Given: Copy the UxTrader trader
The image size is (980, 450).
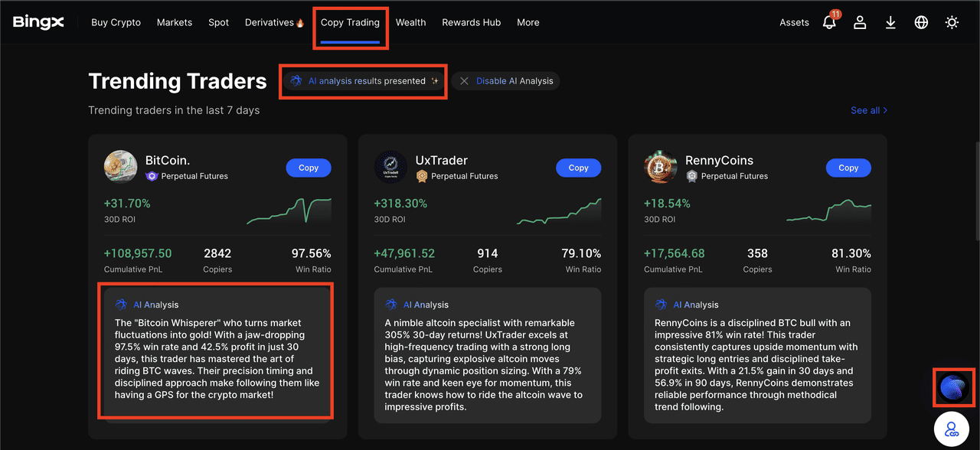Looking at the screenshot, I should (x=579, y=168).
